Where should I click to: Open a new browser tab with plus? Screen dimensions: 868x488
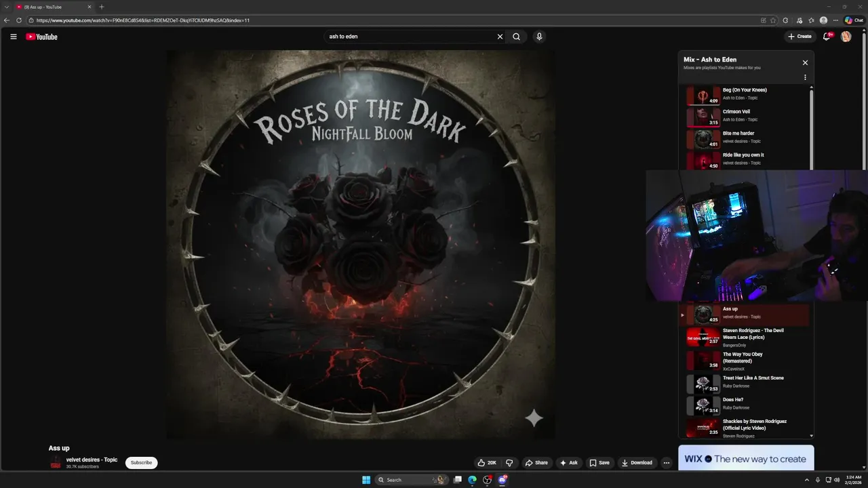pos(102,7)
